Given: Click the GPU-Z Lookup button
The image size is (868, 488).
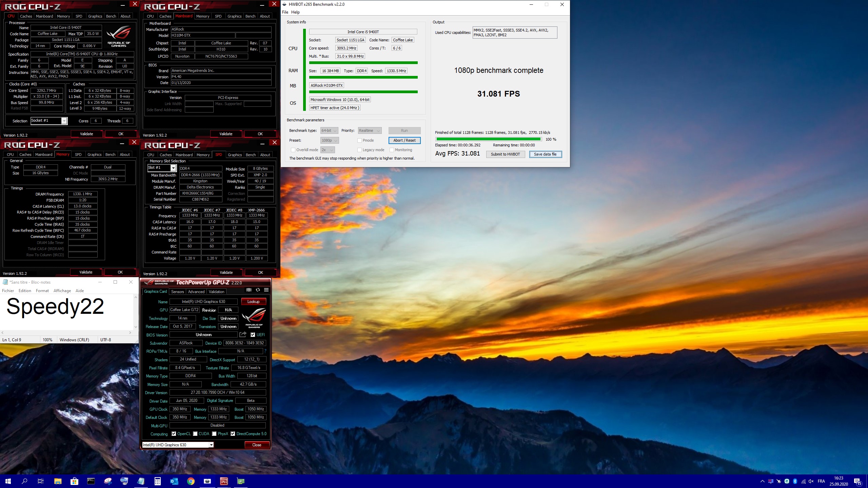Looking at the screenshot, I should 253,302.
